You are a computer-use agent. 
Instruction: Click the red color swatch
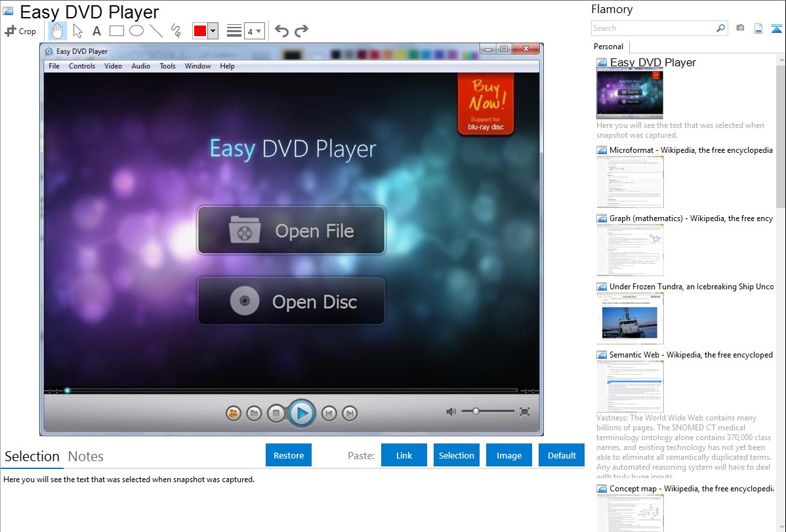click(x=200, y=31)
